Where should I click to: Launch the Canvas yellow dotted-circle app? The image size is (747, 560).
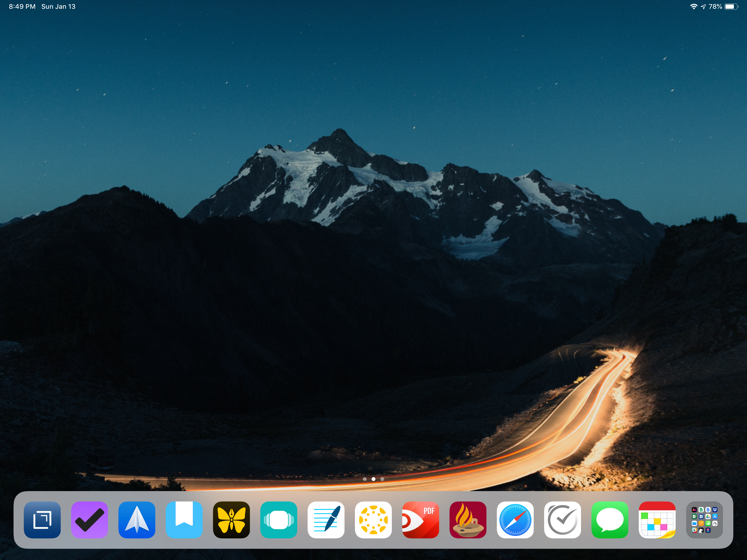373,520
